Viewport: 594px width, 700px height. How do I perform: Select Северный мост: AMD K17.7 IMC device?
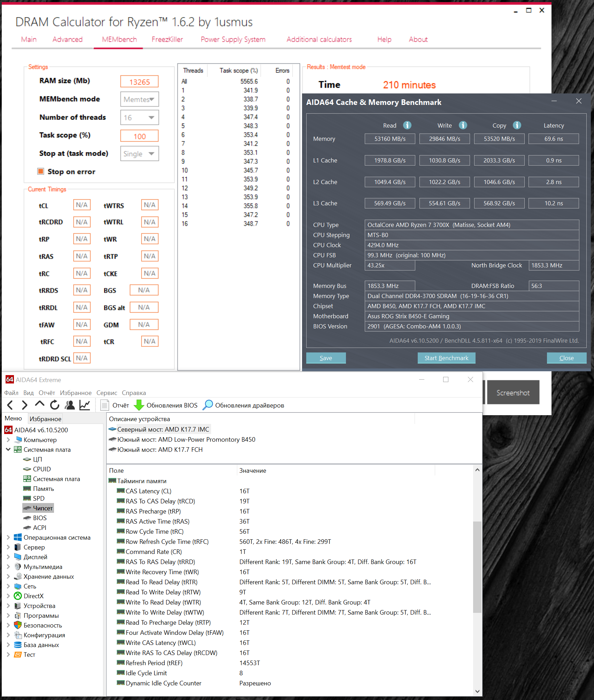159,429
